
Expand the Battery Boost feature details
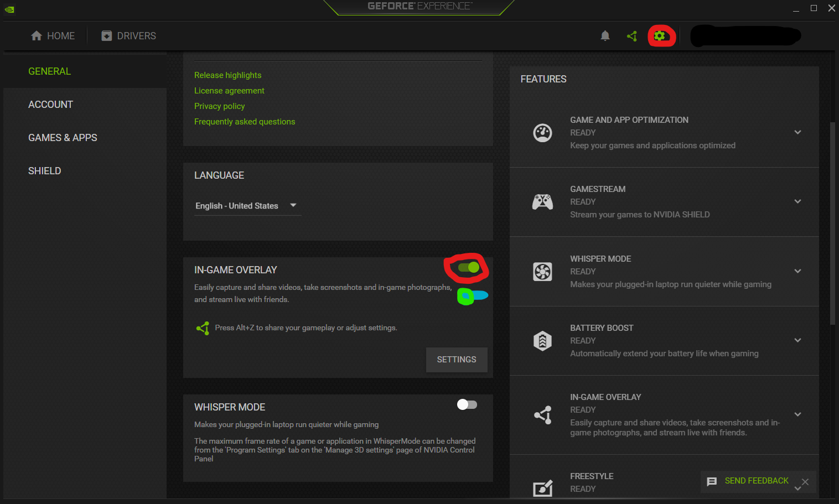click(x=797, y=340)
